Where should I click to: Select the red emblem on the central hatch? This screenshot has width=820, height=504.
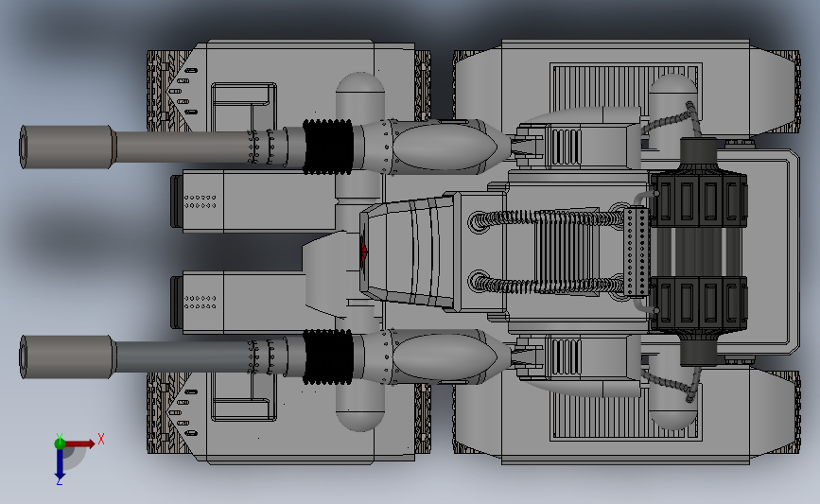click(363, 252)
